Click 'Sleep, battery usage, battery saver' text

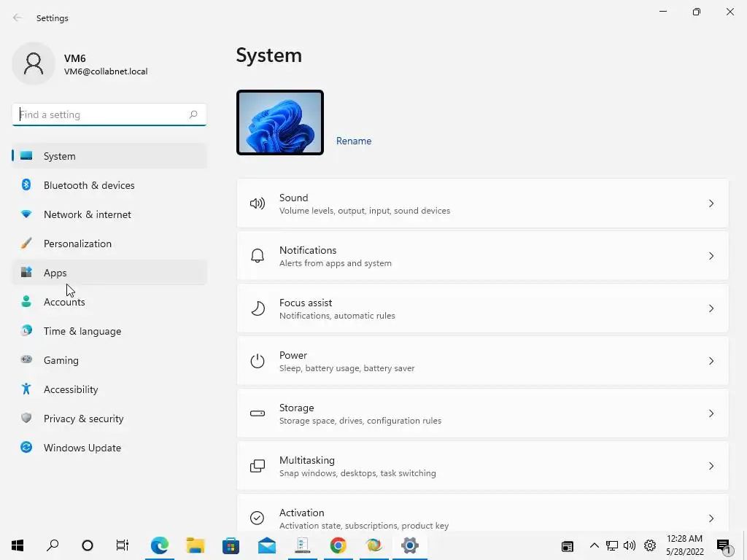click(347, 368)
